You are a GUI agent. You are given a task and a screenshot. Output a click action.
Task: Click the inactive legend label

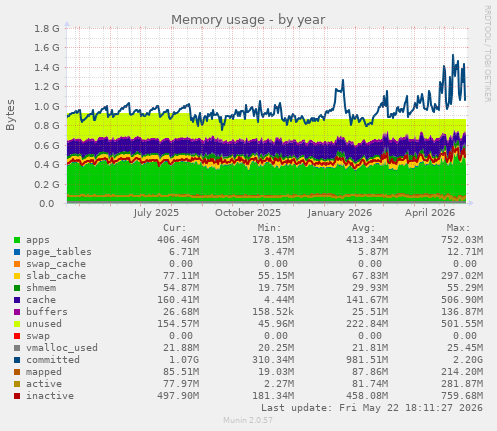tap(50, 396)
